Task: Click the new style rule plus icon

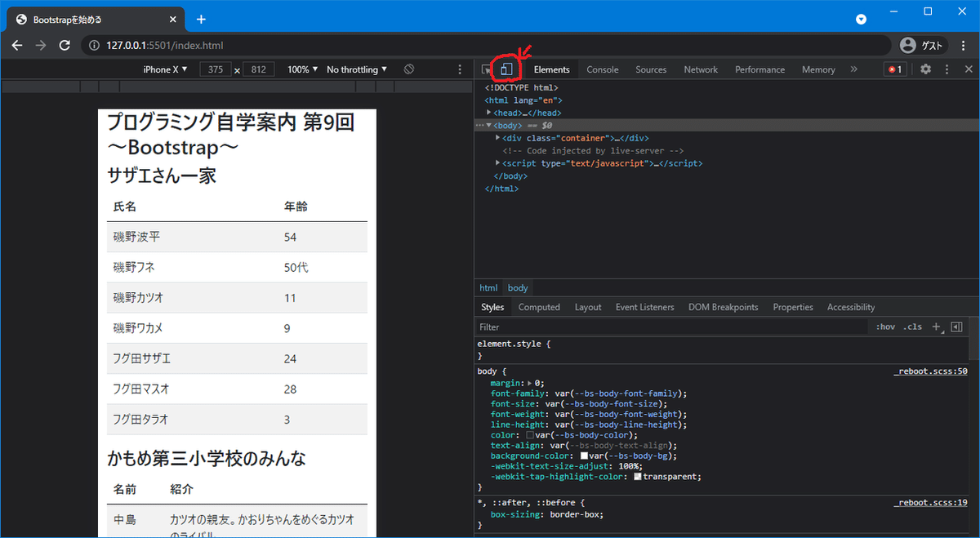Action: [936, 327]
